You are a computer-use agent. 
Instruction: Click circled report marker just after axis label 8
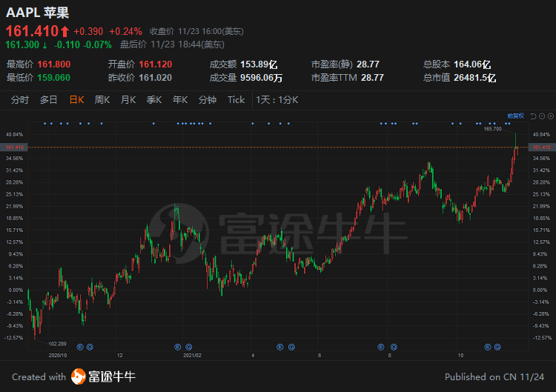(x=394, y=347)
